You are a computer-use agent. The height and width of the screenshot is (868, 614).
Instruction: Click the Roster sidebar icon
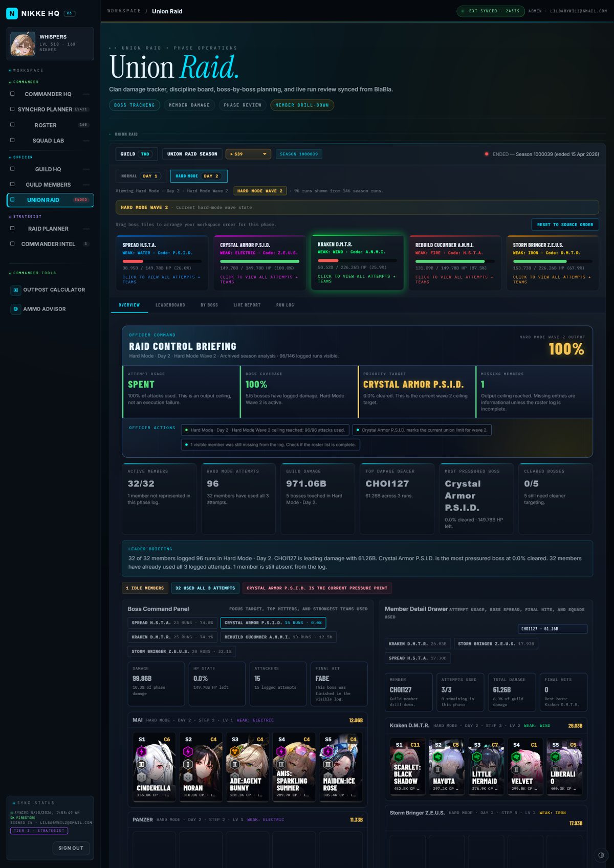tap(12, 125)
